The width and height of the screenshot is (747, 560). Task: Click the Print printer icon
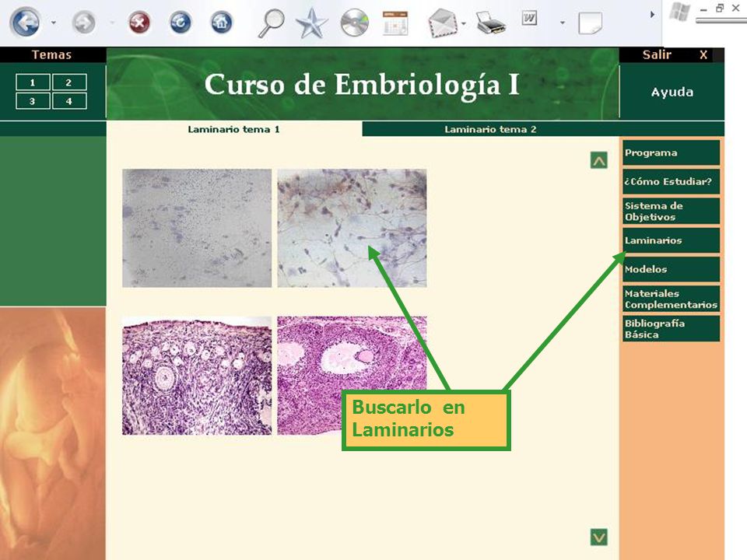tap(491, 23)
